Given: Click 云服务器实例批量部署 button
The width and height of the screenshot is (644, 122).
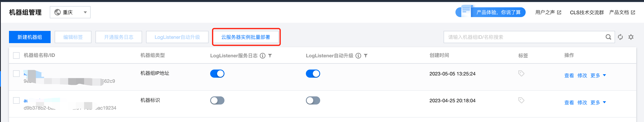Looking at the screenshot, I should (x=246, y=37).
